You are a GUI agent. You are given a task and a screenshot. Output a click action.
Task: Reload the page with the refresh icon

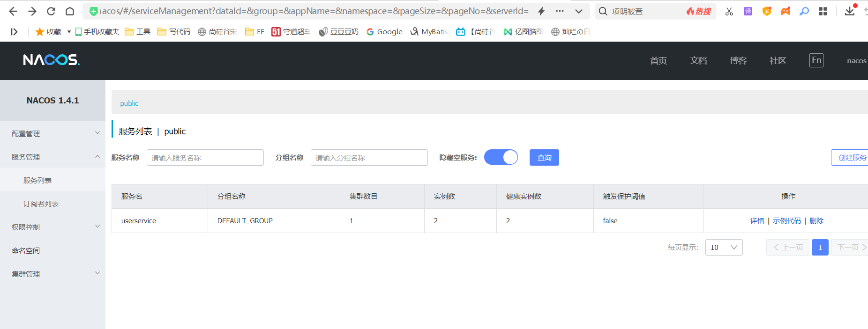(51, 11)
